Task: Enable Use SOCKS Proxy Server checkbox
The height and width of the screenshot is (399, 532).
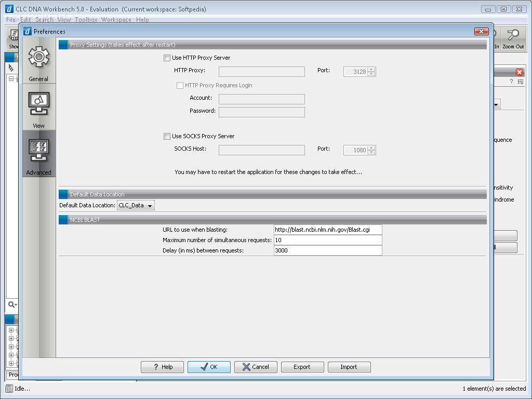Action: (x=167, y=137)
